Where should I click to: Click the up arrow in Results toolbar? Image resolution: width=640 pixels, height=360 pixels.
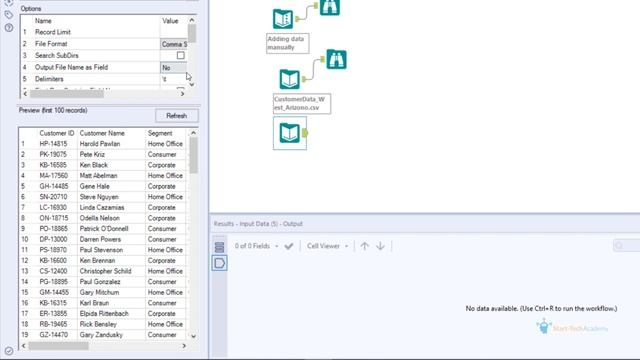[x=364, y=246]
